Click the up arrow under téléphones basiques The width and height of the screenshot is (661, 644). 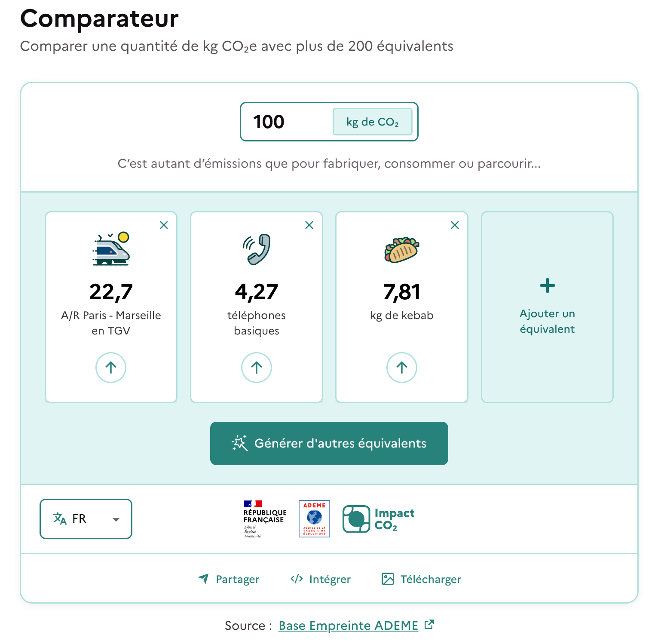[x=256, y=368]
